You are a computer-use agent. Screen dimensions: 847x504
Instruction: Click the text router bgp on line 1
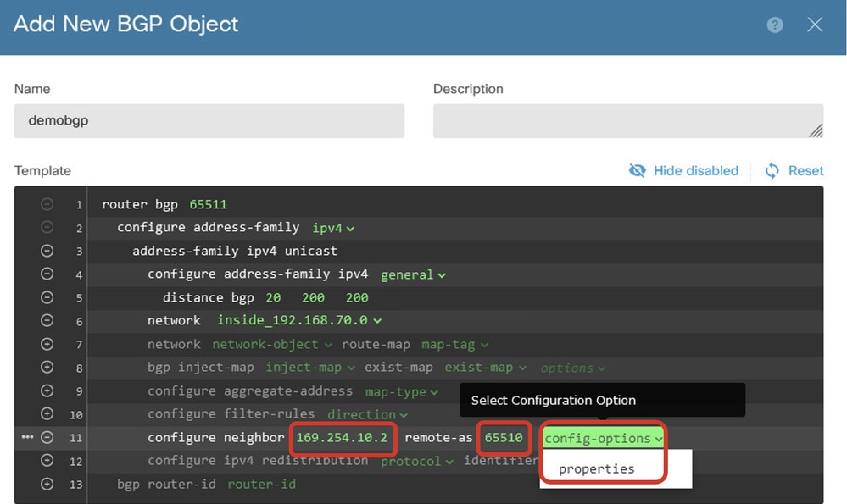click(x=139, y=204)
